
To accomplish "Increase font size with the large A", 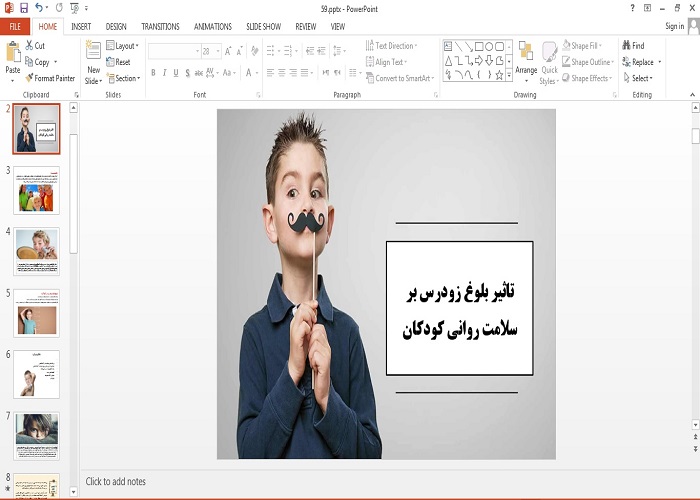I will (x=228, y=51).
